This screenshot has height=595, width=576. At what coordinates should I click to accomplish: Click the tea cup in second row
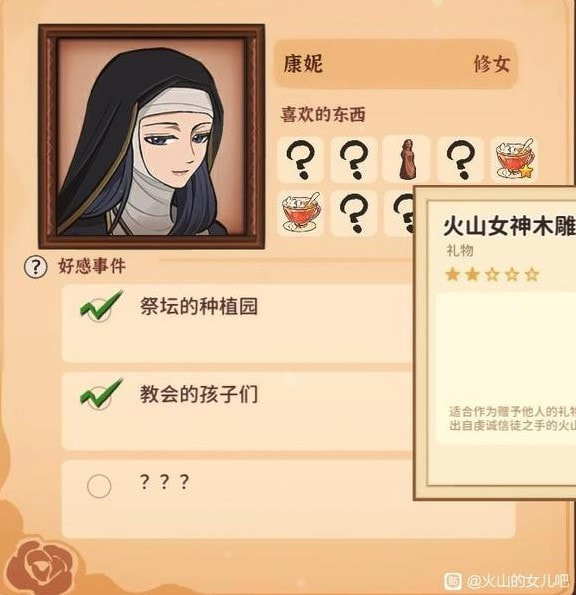pos(301,213)
